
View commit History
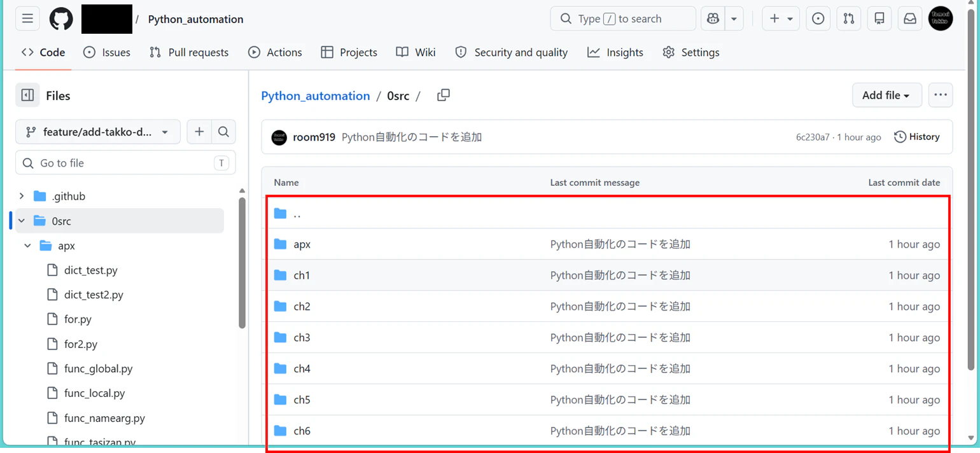[x=917, y=137]
